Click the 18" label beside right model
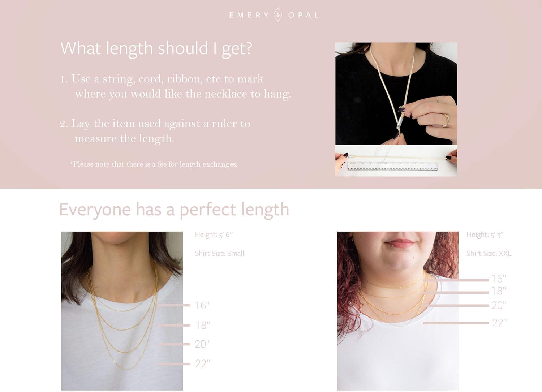Image resolution: width=542 pixels, height=392 pixels. (x=499, y=291)
